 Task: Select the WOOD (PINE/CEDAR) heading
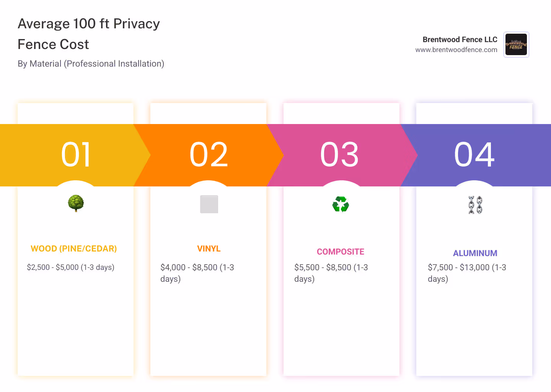point(73,248)
